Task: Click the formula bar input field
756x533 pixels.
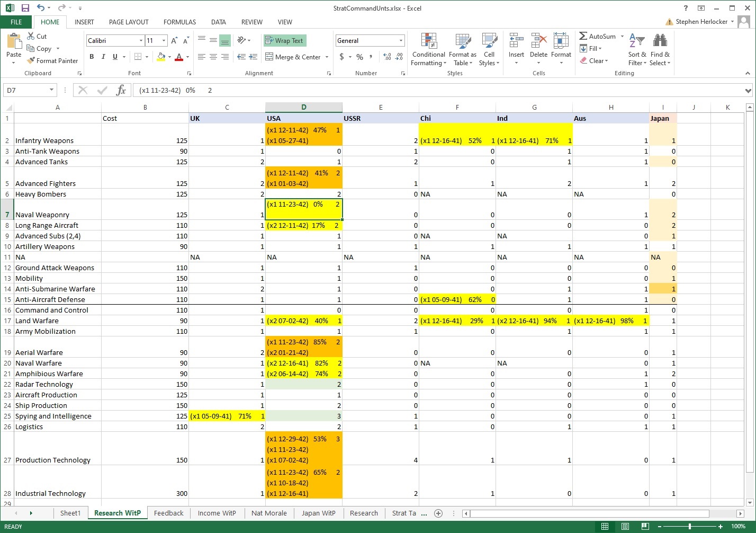Action: (437, 91)
